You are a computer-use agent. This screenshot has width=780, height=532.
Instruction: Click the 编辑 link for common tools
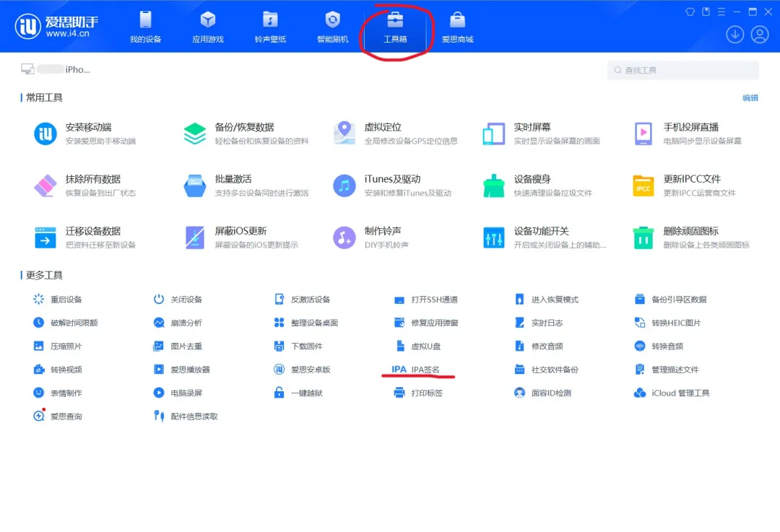[x=750, y=98]
